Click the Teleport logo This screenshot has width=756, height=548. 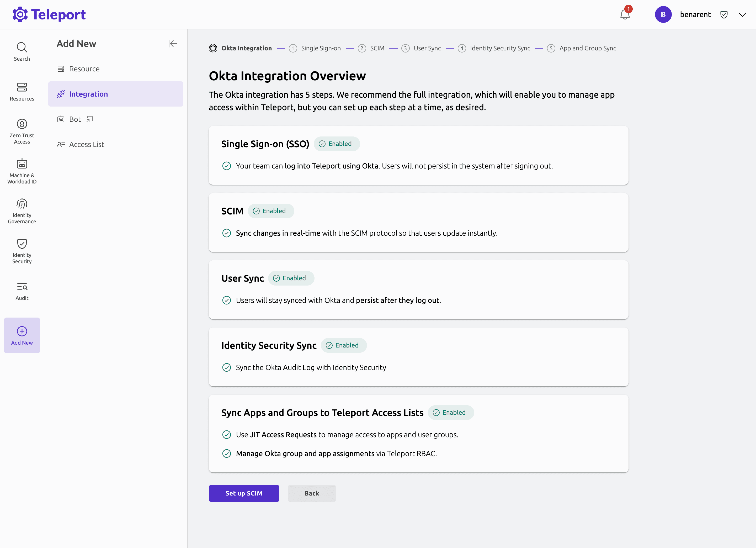pyautogui.click(x=49, y=14)
